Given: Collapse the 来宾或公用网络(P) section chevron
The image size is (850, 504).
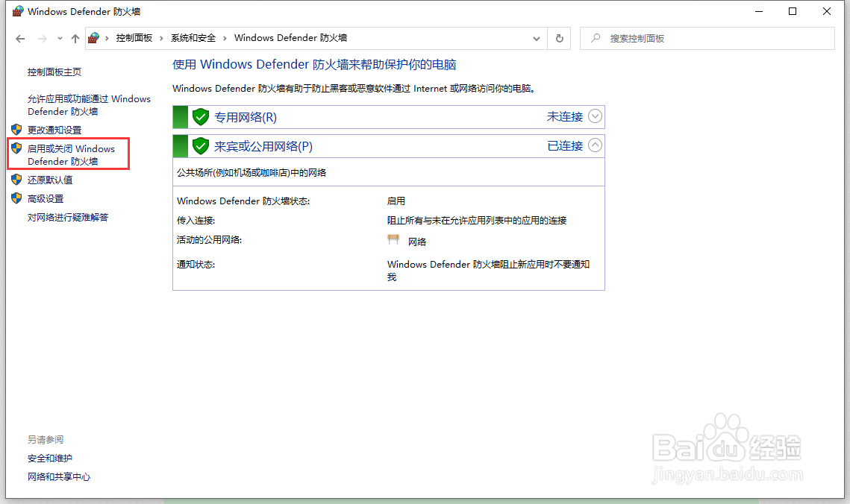Looking at the screenshot, I should point(595,145).
